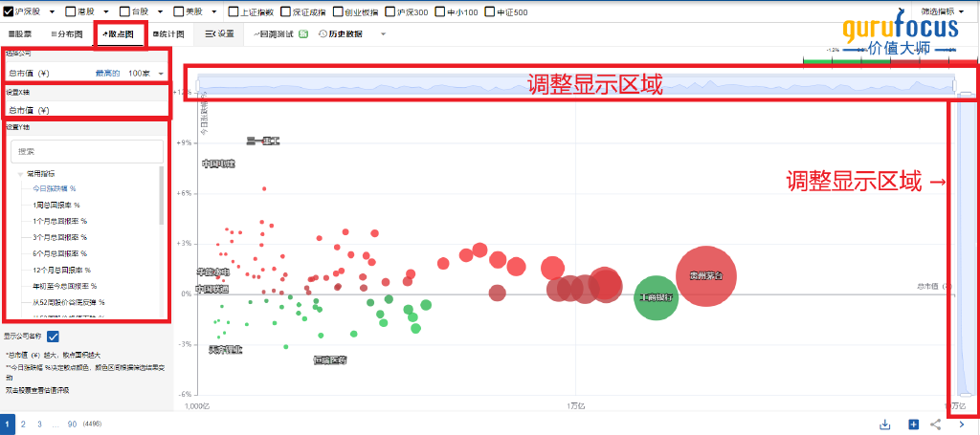Image resolution: width=980 pixels, height=435 pixels.
Task: Switch to the 统计图 tab
Action: tap(168, 33)
